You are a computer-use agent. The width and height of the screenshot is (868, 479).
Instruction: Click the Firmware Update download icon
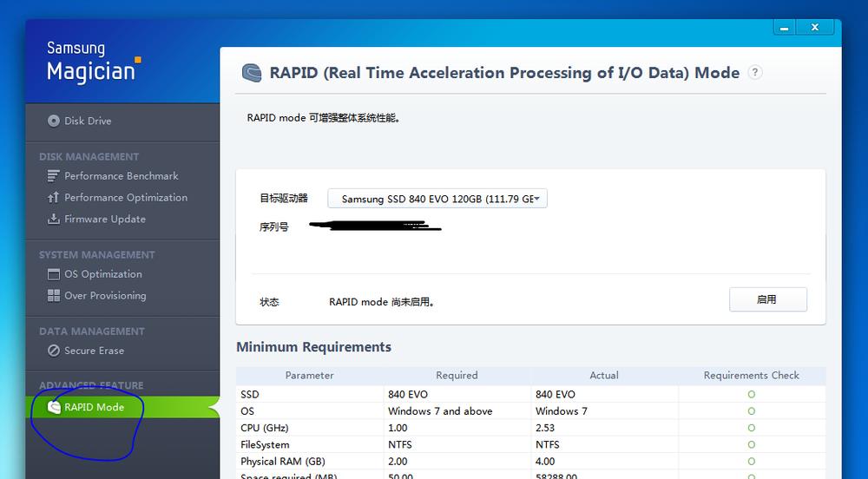[x=53, y=219]
